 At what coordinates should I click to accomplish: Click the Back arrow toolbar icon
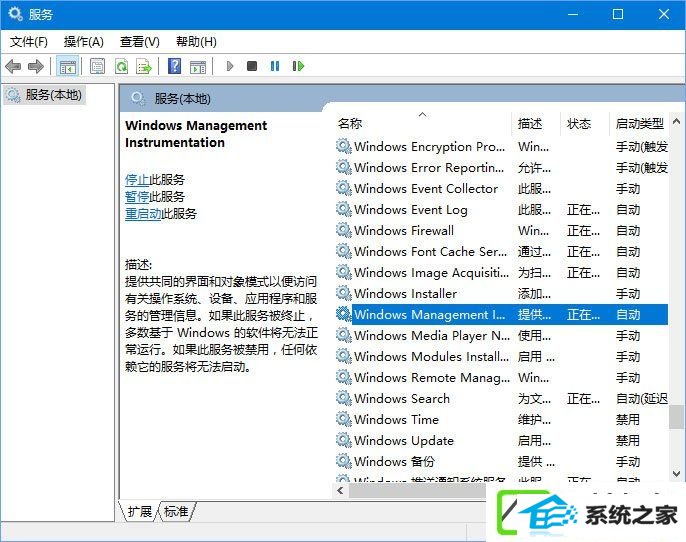pyautogui.click(x=13, y=66)
